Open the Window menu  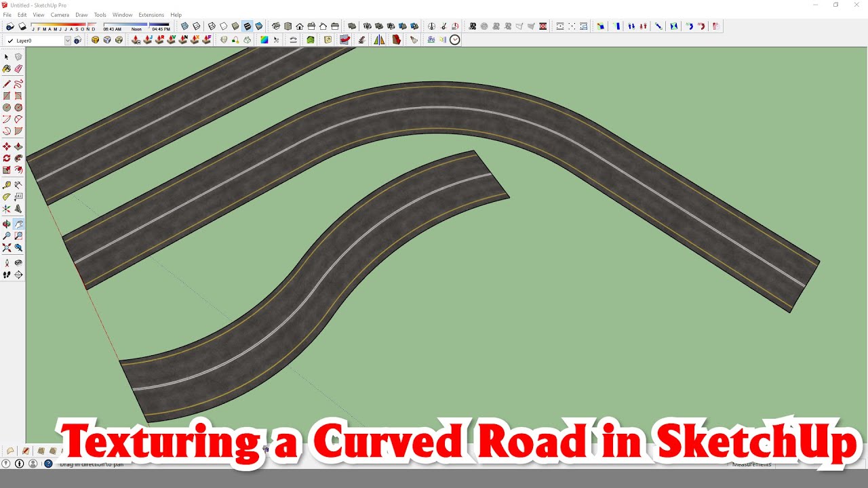coord(123,15)
